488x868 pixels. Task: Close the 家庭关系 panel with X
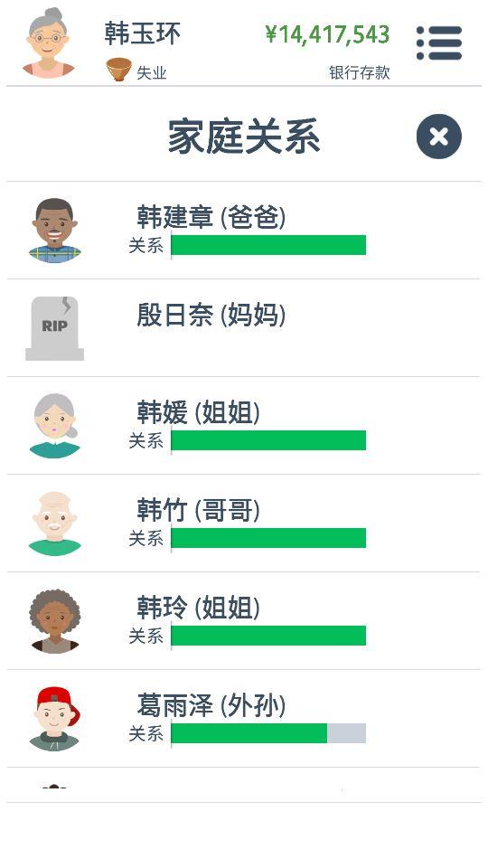coord(439,137)
